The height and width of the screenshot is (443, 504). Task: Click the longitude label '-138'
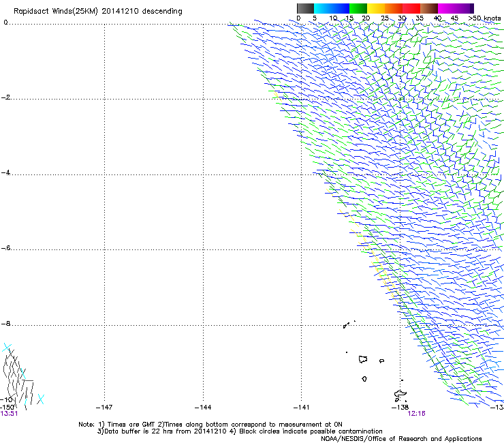coord(400,408)
